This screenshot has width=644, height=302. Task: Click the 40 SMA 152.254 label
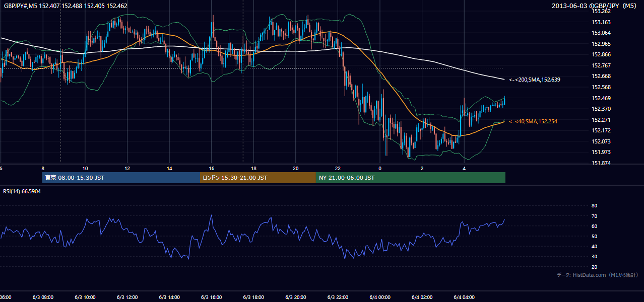[533, 121]
